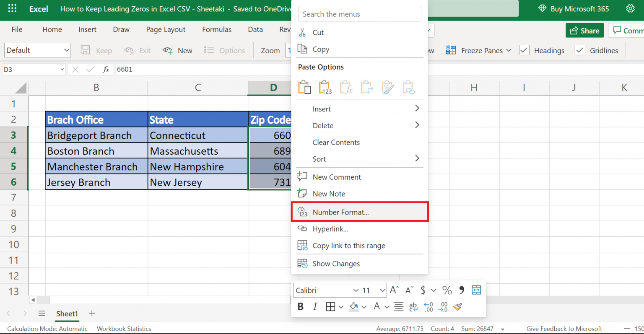Screen dimensions: 644x334
Task: Click the Share button
Action: (584, 30)
